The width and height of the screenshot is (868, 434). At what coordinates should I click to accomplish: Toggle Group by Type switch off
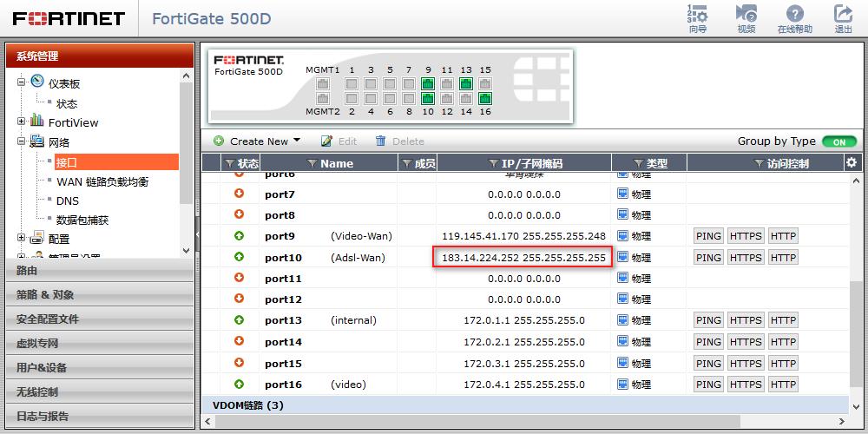[x=839, y=141]
